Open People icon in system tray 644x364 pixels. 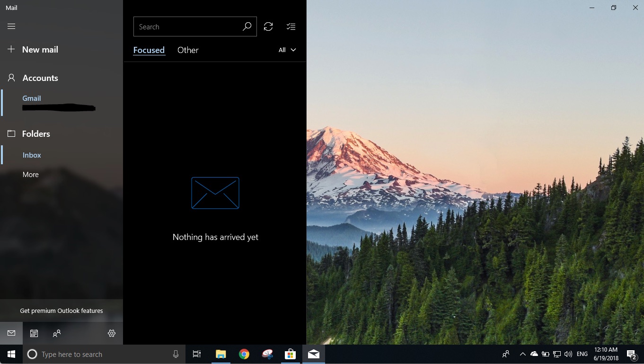point(506,354)
